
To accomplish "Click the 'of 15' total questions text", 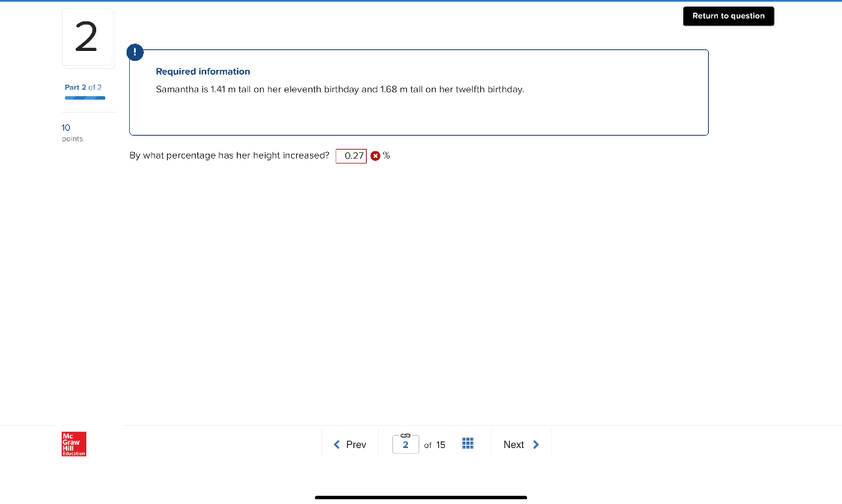I will coord(434,445).
